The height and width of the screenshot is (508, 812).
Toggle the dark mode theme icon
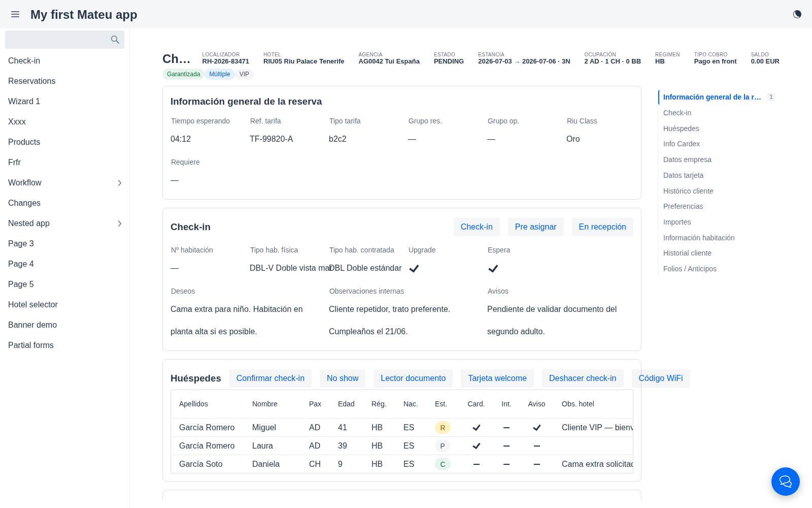(797, 14)
